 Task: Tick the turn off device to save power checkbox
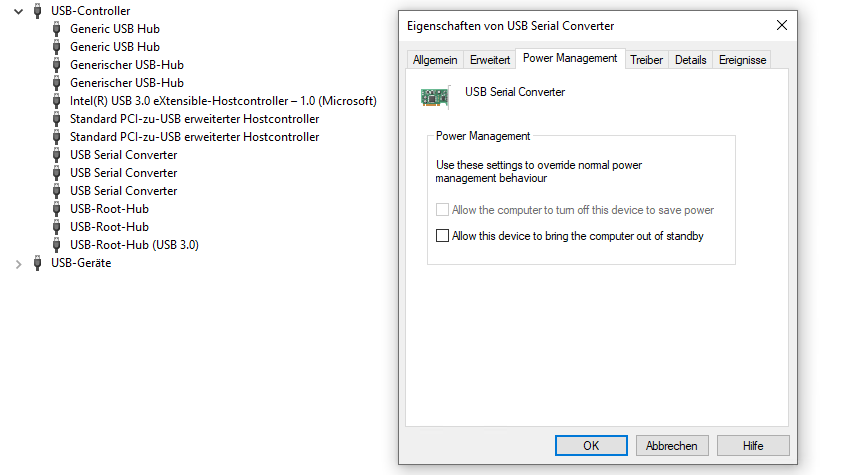[x=442, y=210]
